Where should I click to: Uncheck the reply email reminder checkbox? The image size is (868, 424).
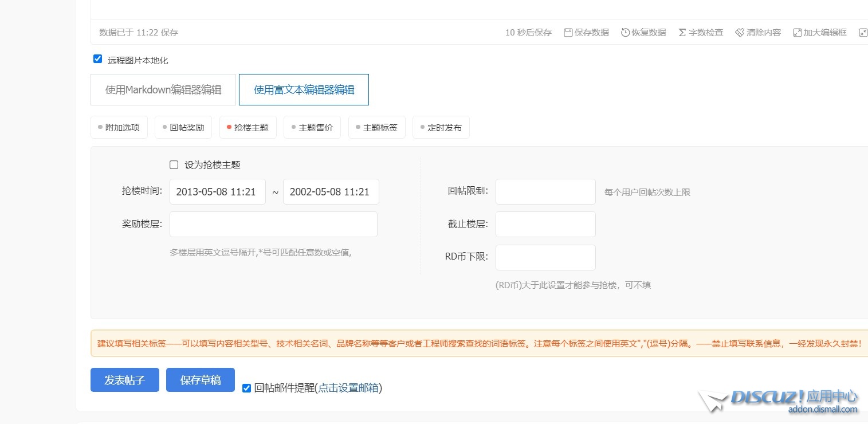point(247,388)
